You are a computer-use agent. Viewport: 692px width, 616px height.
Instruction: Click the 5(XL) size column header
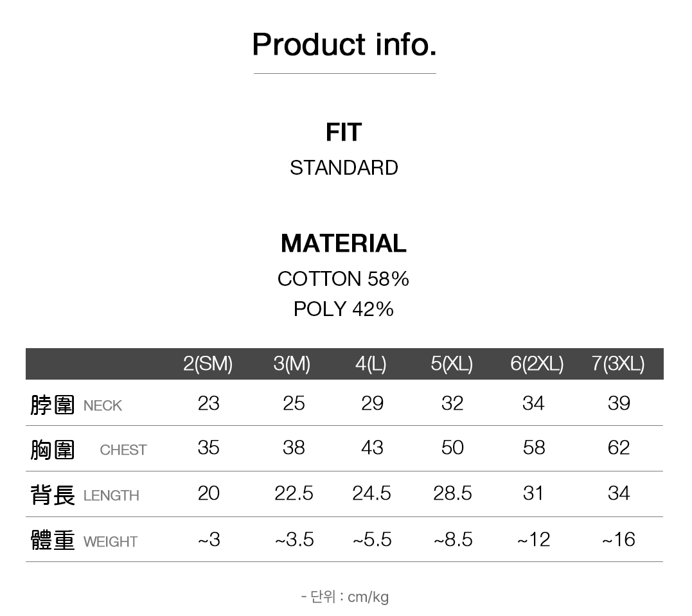452,364
